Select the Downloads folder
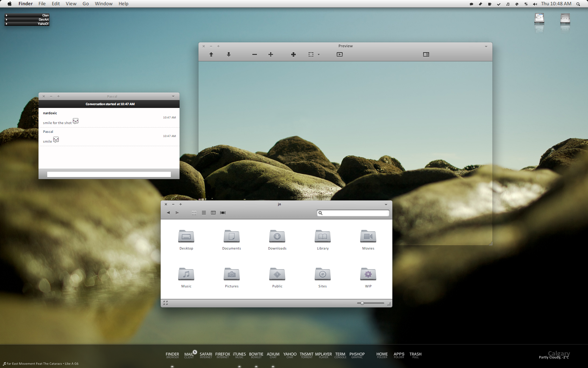588x368 pixels. [x=277, y=240]
